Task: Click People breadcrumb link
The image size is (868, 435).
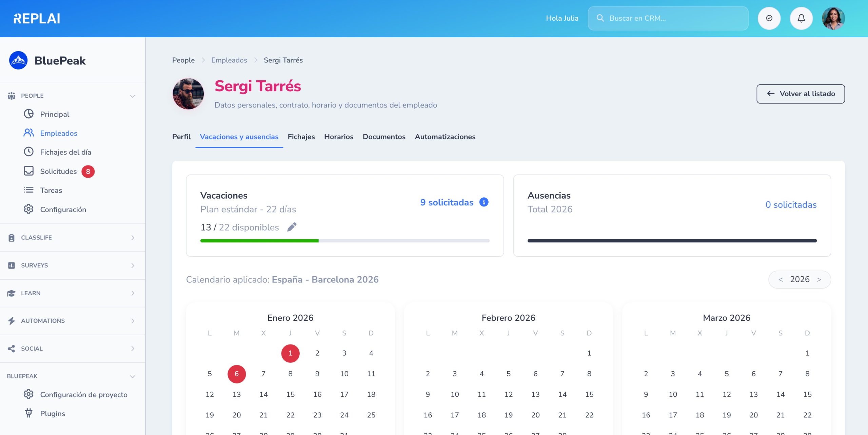Action: [183, 60]
